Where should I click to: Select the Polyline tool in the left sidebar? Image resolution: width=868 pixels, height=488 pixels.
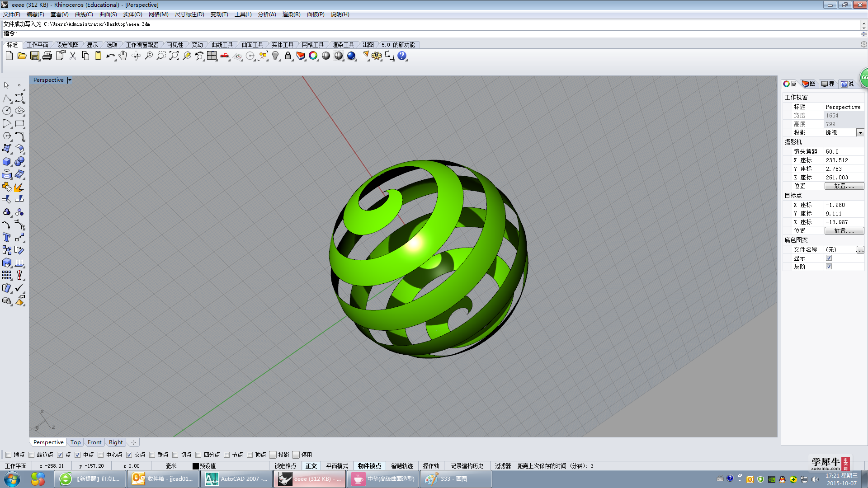(7, 98)
